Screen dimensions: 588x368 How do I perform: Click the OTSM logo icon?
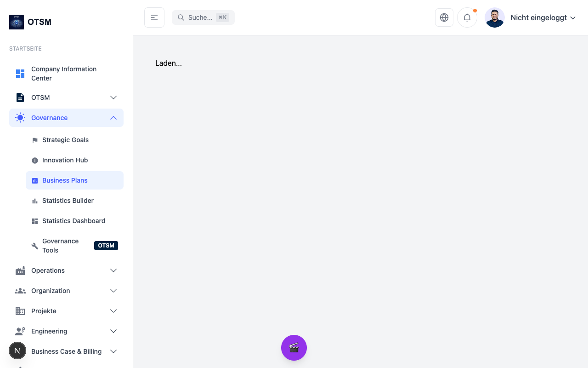(17, 22)
